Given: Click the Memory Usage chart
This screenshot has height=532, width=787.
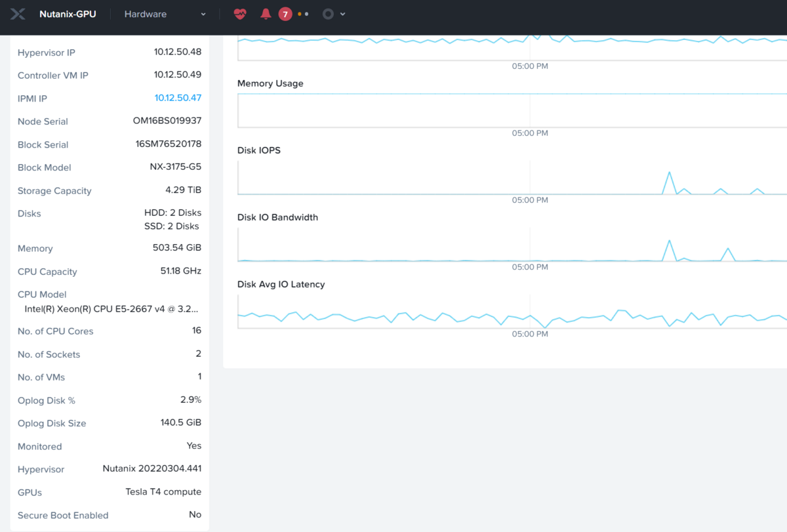Looking at the screenshot, I should (512, 111).
